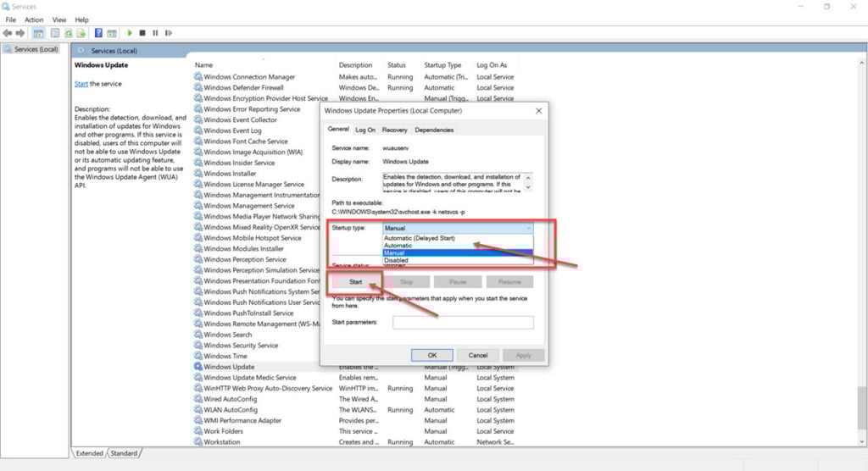Switch to the Standard view tab
The height and width of the screenshot is (471, 868).
[124, 453]
